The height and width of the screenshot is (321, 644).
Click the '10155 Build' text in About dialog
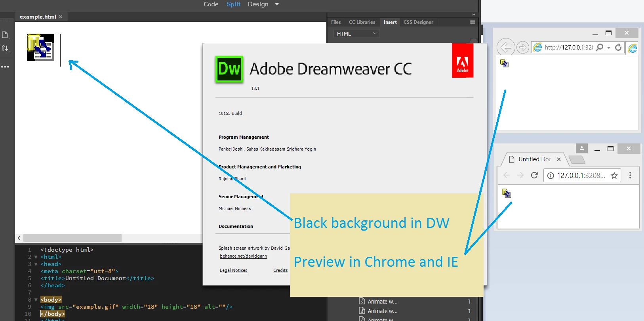[230, 113]
